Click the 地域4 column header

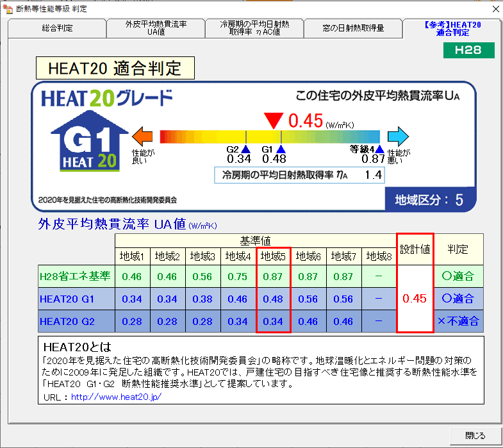[x=238, y=256]
